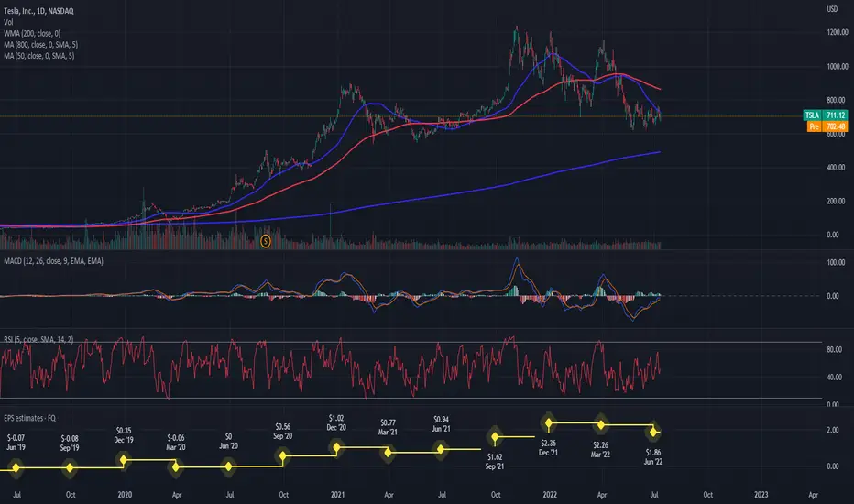Click the Mar '21 EPS yellow diamond marker
The image size is (854, 504).
(388, 453)
